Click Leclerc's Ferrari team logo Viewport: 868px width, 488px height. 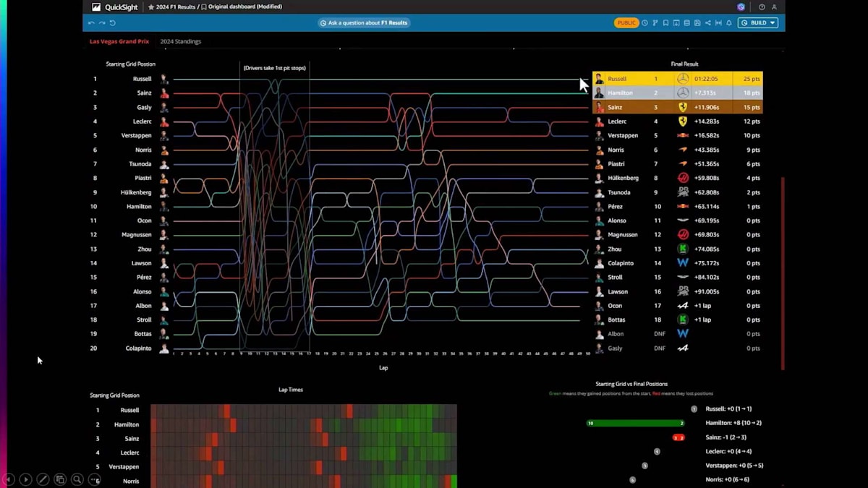click(683, 121)
